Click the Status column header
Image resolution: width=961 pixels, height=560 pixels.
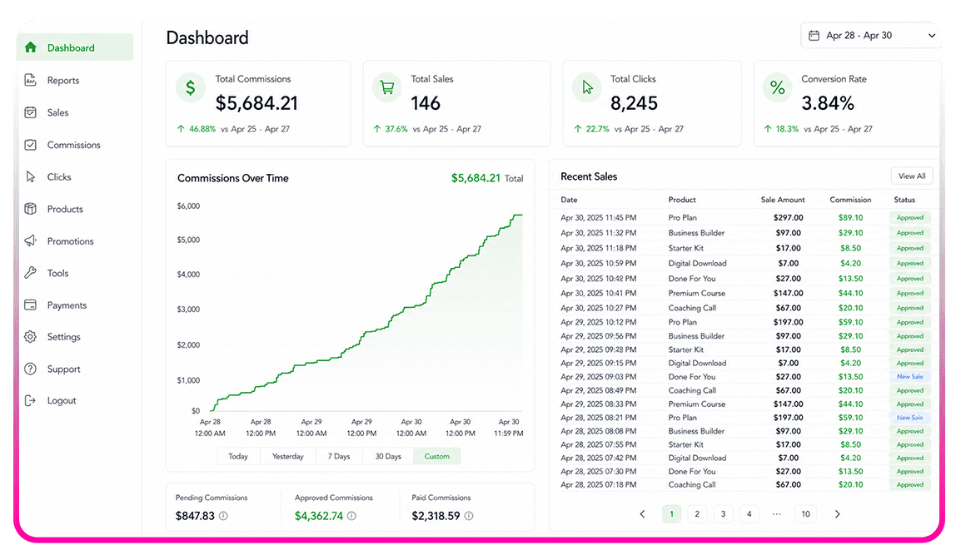pyautogui.click(x=904, y=200)
